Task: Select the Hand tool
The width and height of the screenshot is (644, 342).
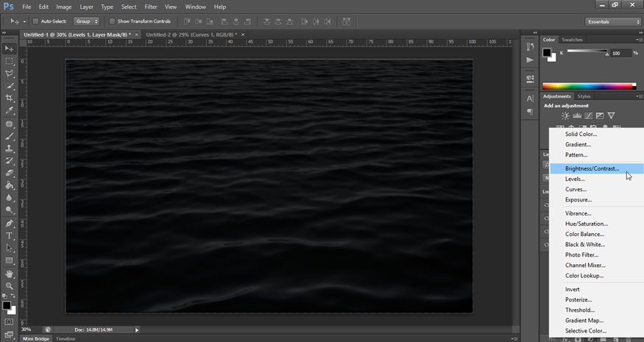Action: click(10, 274)
